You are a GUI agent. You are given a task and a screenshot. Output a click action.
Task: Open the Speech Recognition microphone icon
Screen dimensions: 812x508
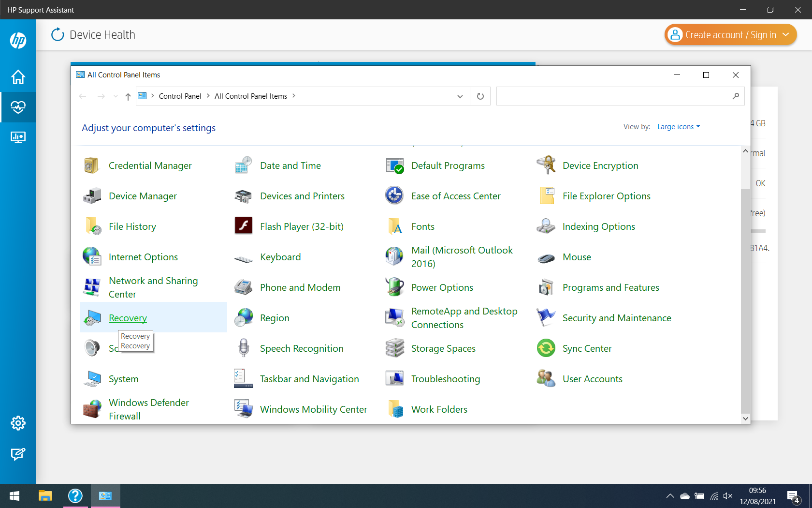pyautogui.click(x=244, y=348)
